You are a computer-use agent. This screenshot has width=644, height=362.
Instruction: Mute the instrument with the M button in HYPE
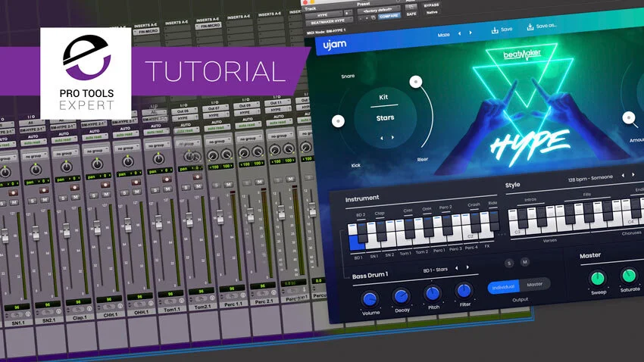click(525, 262)
